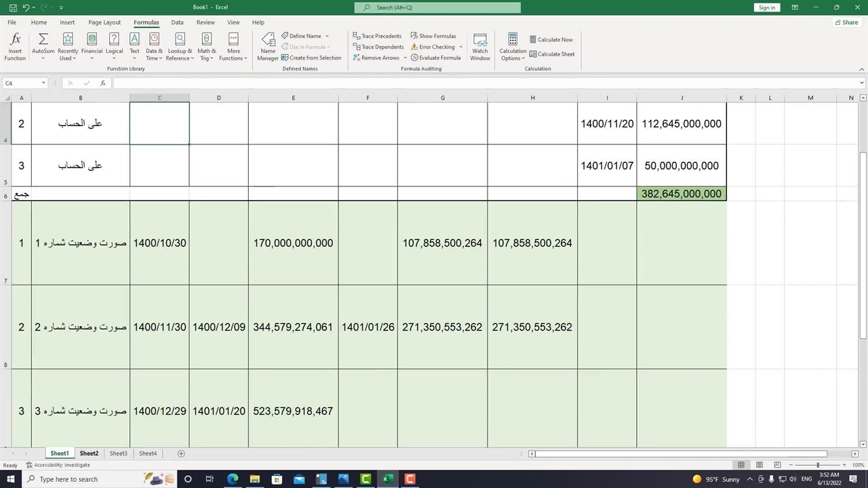Open the Name Box dropdown

point(43,83)
